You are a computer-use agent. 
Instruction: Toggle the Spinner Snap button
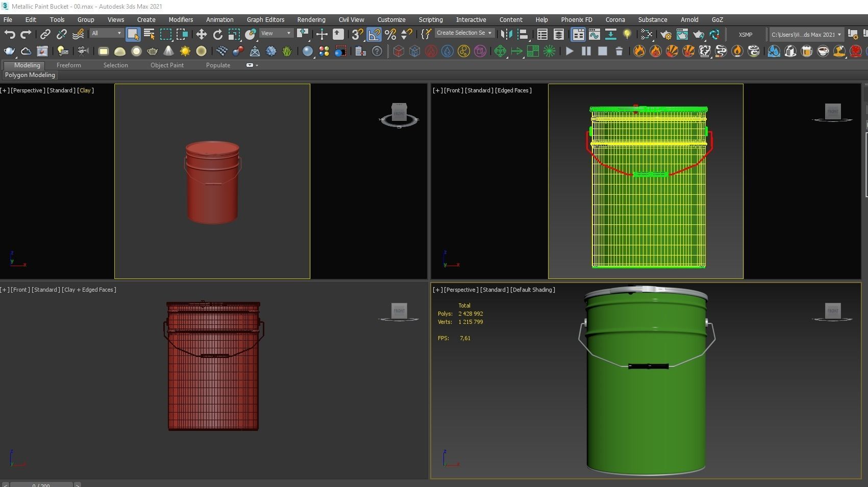coord(407,34)
